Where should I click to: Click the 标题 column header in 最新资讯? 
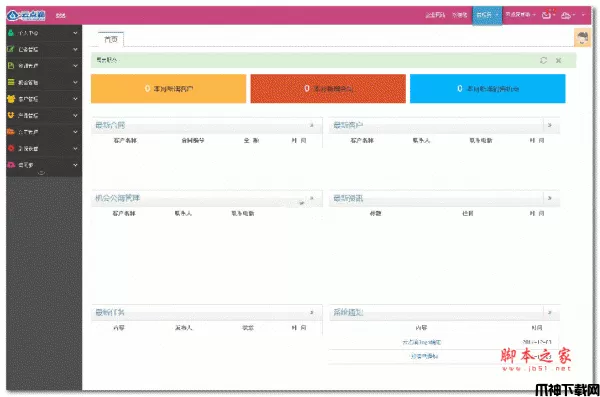375,213
